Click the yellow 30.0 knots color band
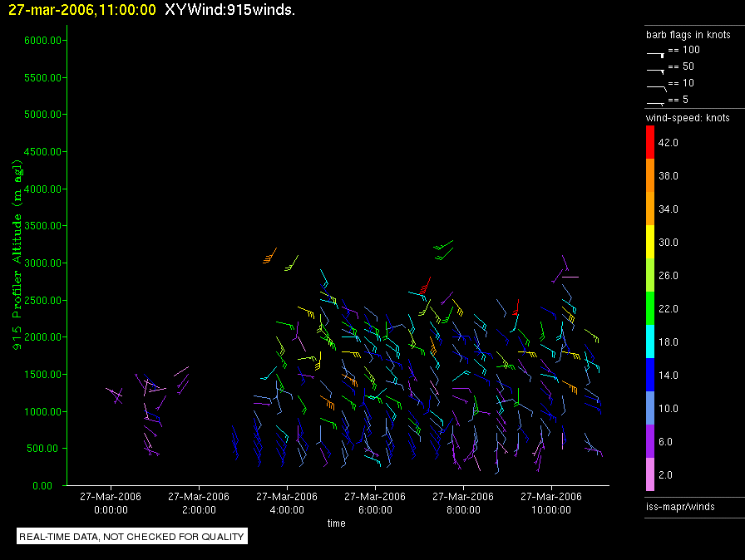This screenshot has width=745, height=560. (x=650, y=242)
